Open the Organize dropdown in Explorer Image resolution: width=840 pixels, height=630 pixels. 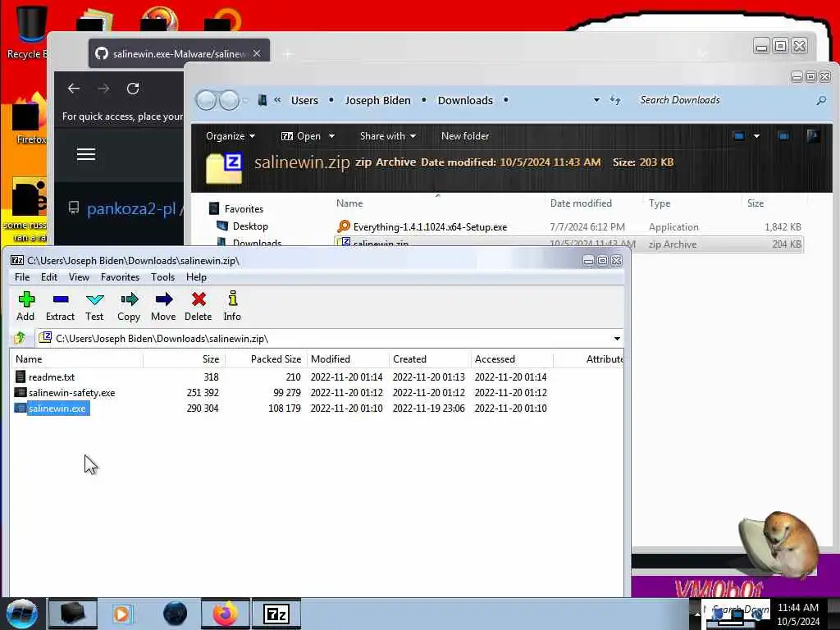coord(231,136)
